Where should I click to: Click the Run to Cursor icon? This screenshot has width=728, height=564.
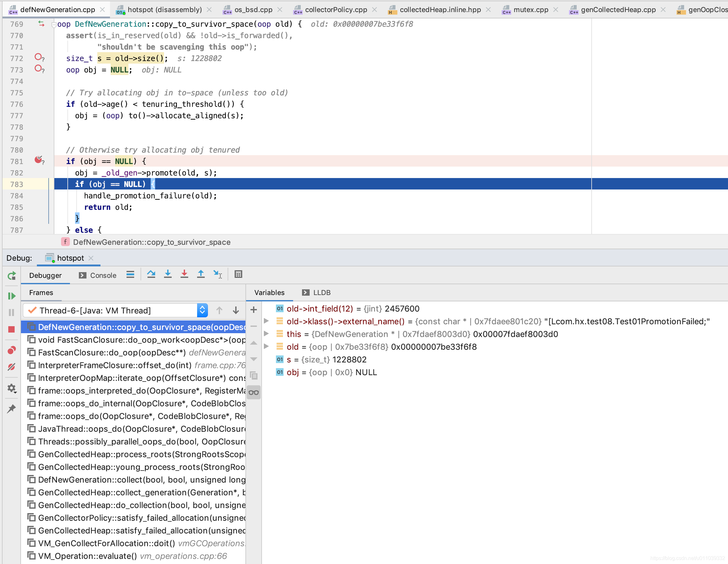217,274
